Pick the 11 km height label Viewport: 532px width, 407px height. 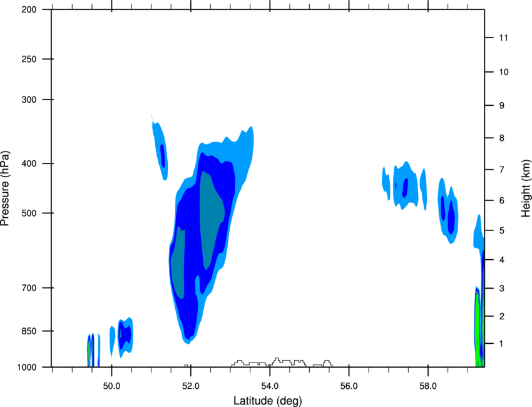click(503, 38)
